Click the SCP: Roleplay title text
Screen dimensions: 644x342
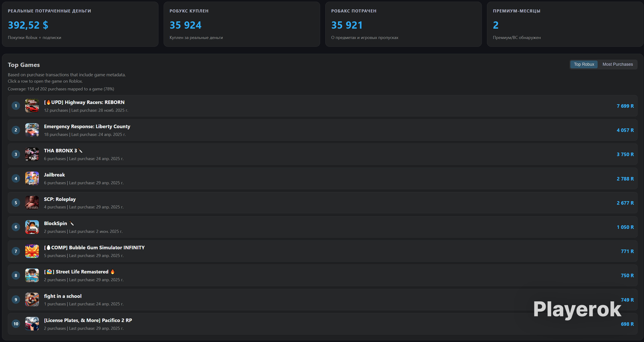[x=60, y=199]
